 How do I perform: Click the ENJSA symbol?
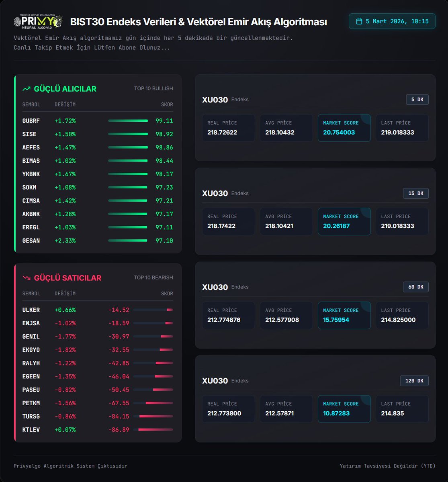(31, 323)
